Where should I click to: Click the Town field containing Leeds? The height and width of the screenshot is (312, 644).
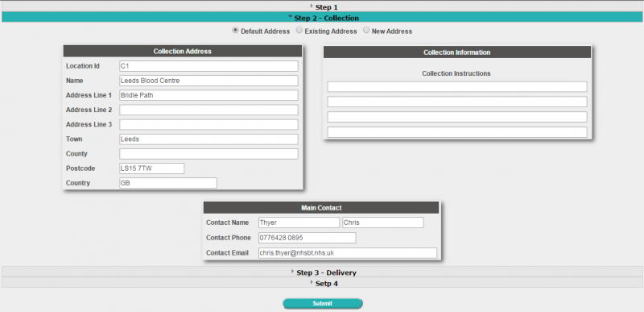coord(208,139)
